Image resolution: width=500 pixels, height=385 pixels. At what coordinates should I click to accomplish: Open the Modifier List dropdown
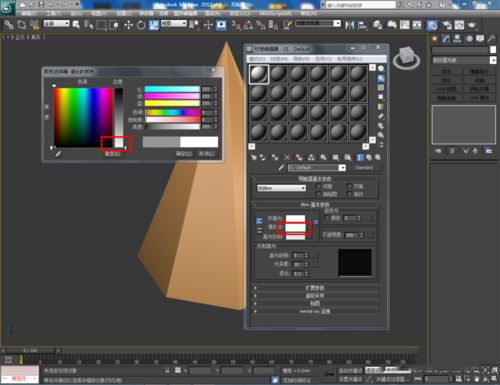click(464, 60)
